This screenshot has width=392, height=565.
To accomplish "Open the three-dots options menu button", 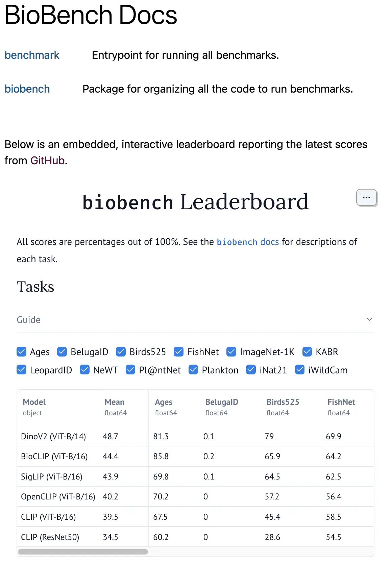I will pyautogui.click(x=366, y=197).
